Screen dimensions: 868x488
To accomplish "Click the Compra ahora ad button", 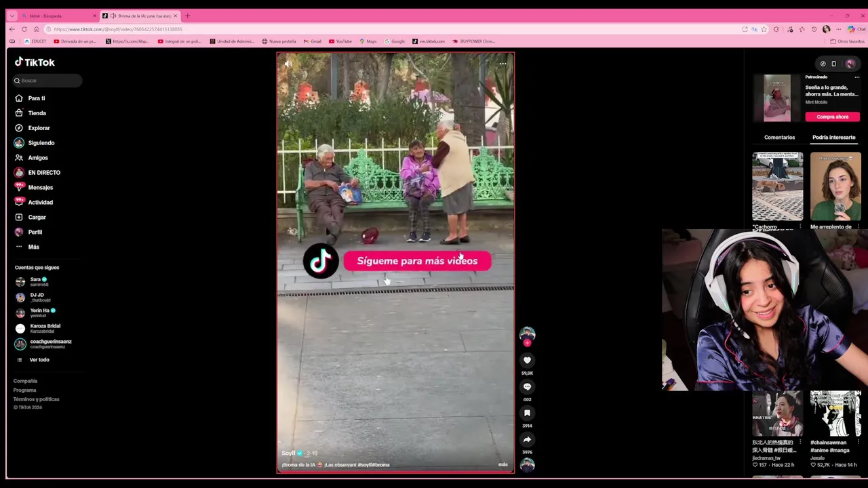I will (x=832, y=117).
